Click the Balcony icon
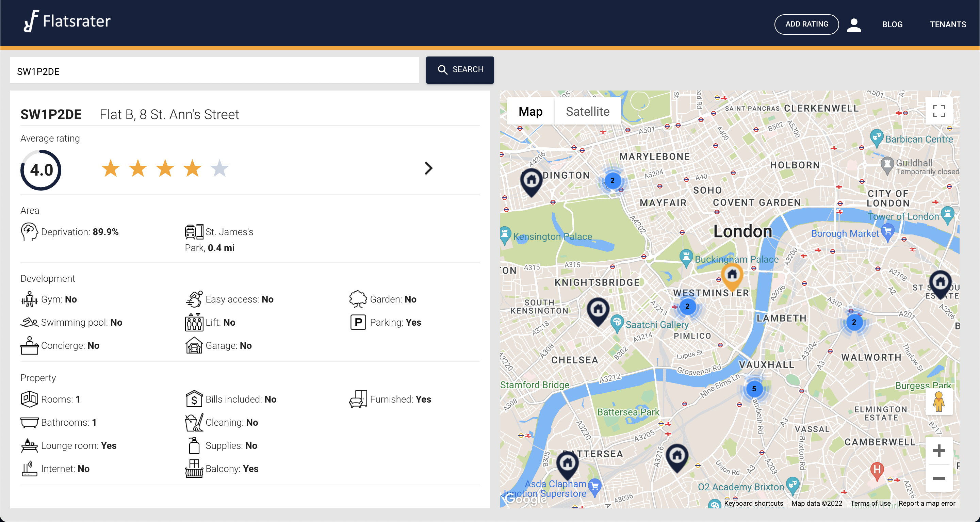 coord(194,469)
